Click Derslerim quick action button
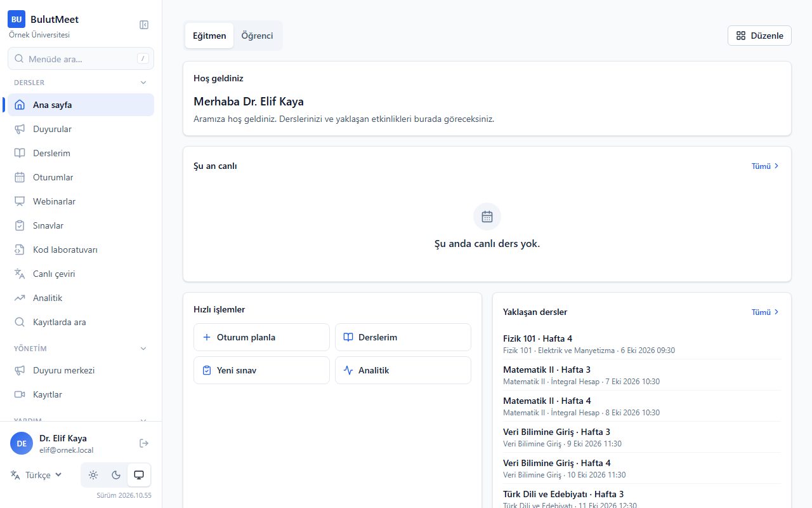The height and width of the screenshot is (508, 812). pyautogui.click(x=403, y=337)
